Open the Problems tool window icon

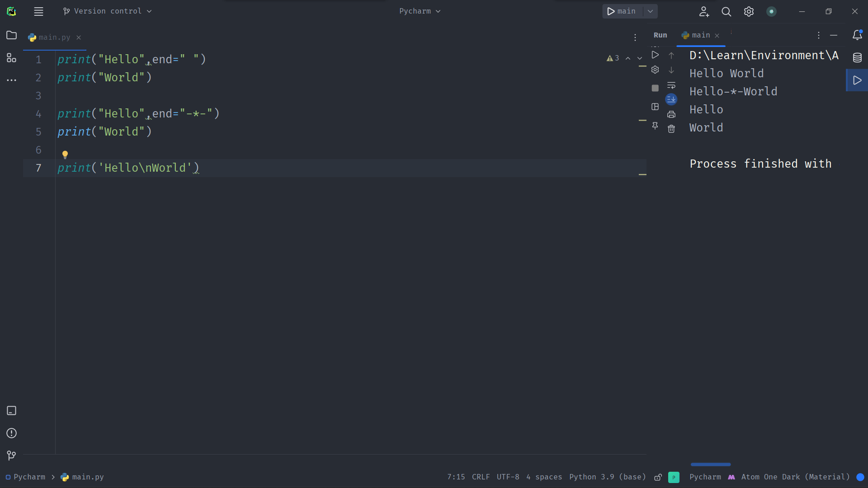pos(11,433)
